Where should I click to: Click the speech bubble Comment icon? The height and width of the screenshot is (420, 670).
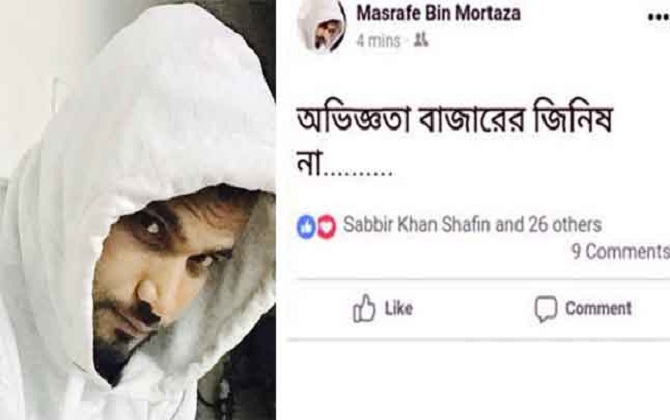point(546,308)
